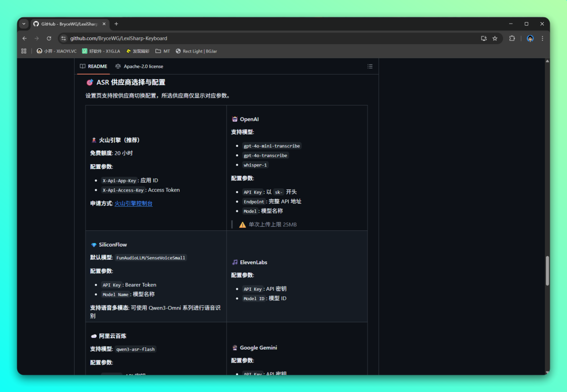Switch to the README tab
The height and width of the screenshot is (392, 567).
point(93,67)
